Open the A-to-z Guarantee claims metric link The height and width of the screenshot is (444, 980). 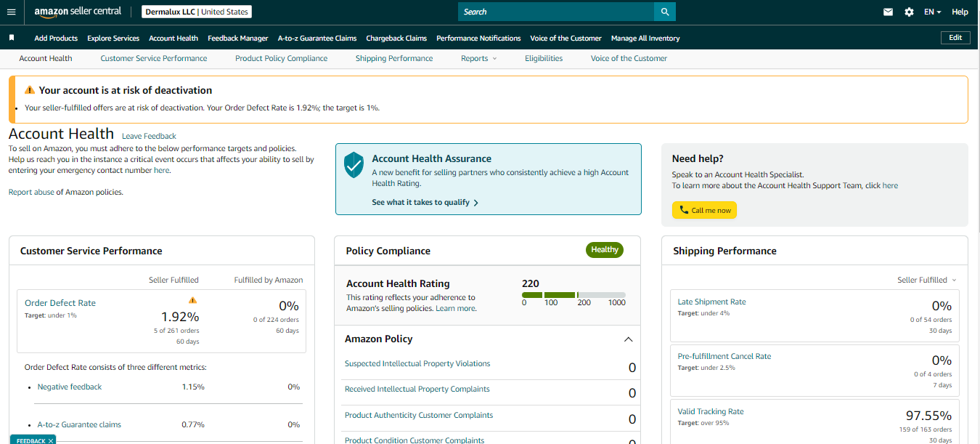[79, 424]
